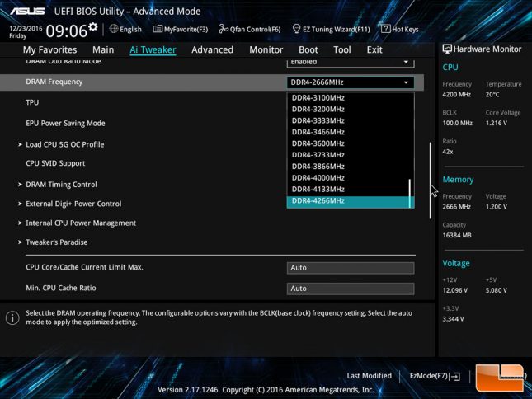Image resolution: width=532 pixels, height=399 pixels.
Task: Click the Hardware Monitor display icon
Action: [x=447, y=49]
